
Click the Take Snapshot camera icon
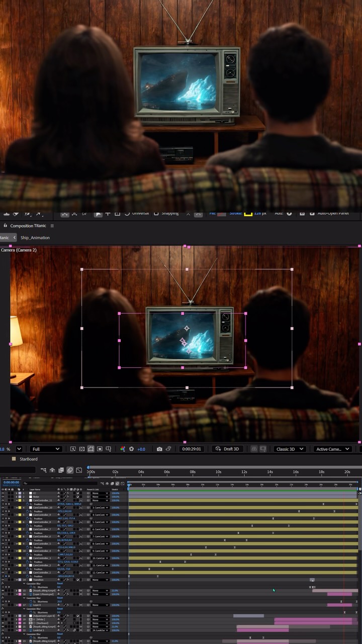[x=159, y=449]
